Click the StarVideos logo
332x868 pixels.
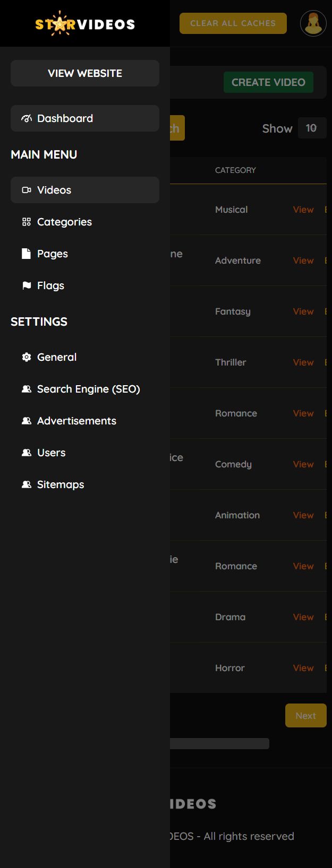pyautogui.click(x=85, y=24)
